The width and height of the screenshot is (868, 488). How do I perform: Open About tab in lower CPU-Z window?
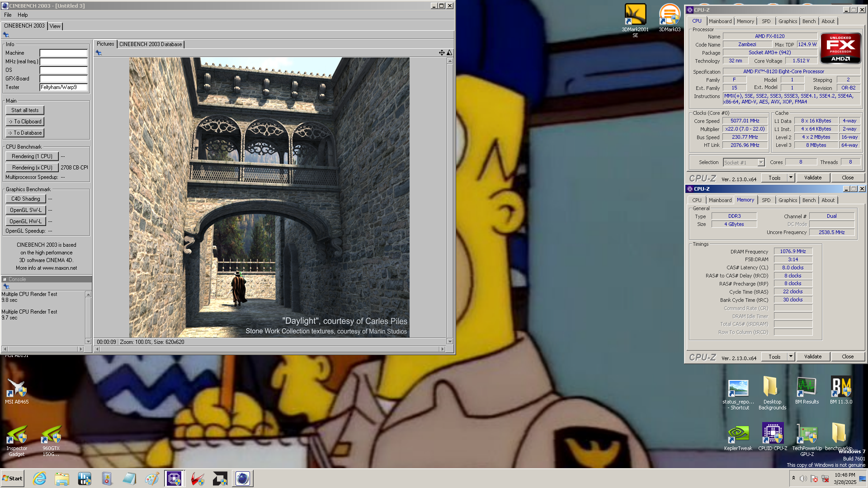pyautogui.click(x=828, y=200)
